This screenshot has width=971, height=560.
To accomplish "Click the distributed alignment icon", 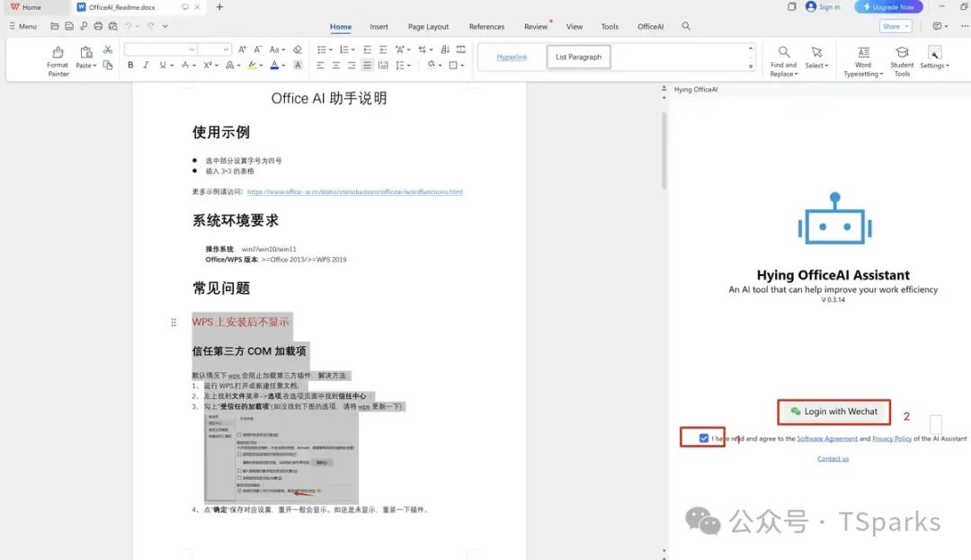I will coord(383,65).
